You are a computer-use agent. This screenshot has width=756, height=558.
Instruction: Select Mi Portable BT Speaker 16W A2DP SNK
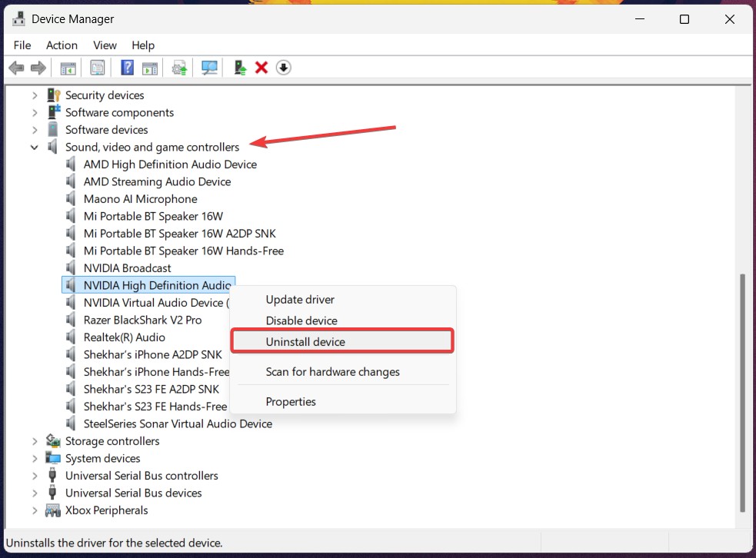tap(180, 234)
